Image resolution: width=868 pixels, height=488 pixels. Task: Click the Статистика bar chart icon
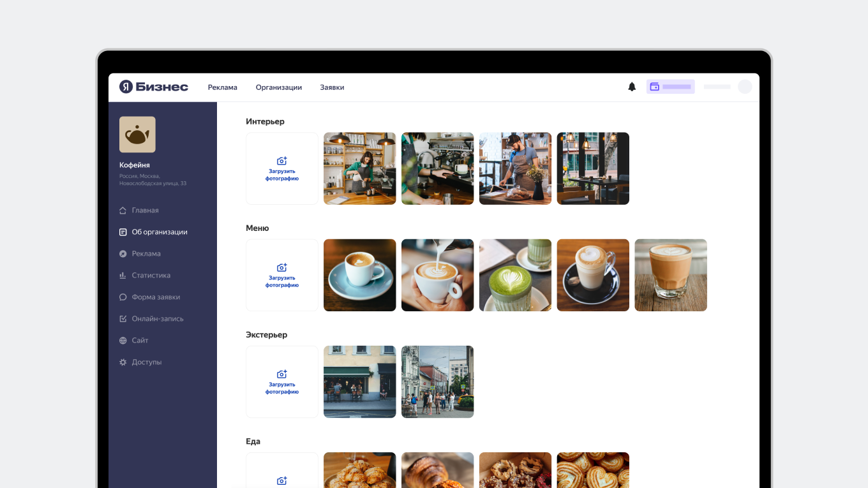click(123, 276)
